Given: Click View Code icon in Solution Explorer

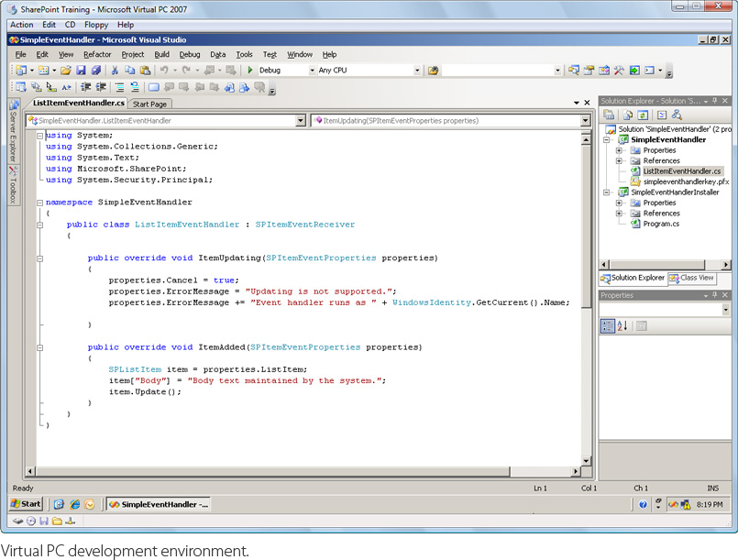Looking at the screenshot, I should click(662, 115).
